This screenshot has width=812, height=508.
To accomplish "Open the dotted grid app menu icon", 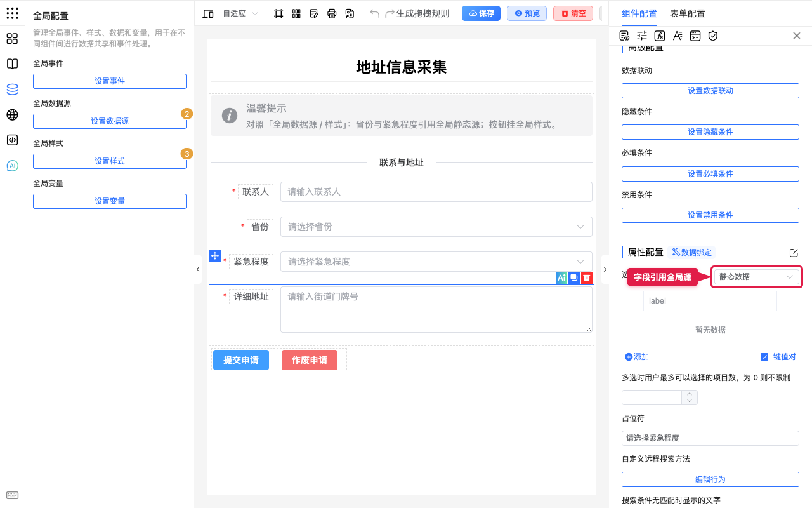I will pos(12,13).
